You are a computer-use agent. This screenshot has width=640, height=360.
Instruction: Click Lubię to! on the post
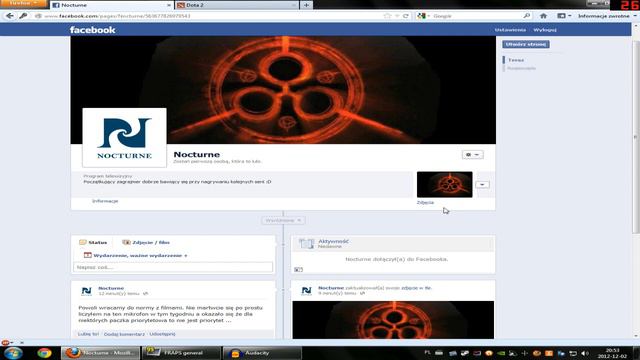(x=88, y=334)
